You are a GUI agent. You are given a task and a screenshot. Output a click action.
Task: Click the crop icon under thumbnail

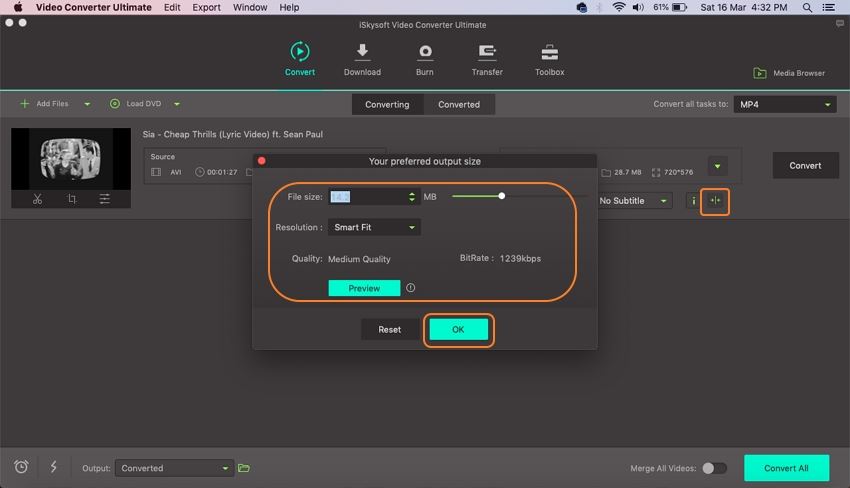[x=71, y=199]
